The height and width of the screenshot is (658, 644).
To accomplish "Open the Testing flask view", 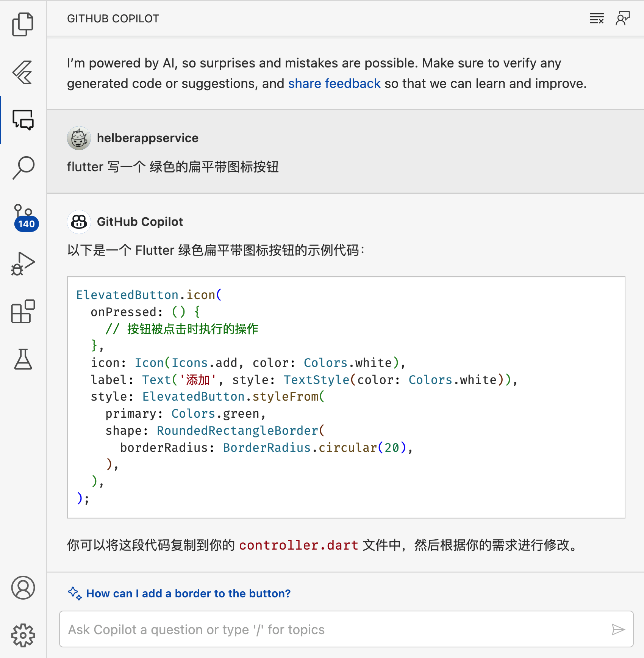I will pyautogui.click(x=23, y=359).
